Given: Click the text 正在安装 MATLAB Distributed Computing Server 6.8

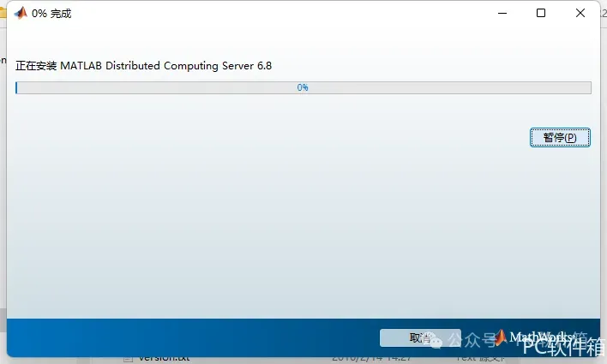Looking at the screenshot, I should pos(144,66).
